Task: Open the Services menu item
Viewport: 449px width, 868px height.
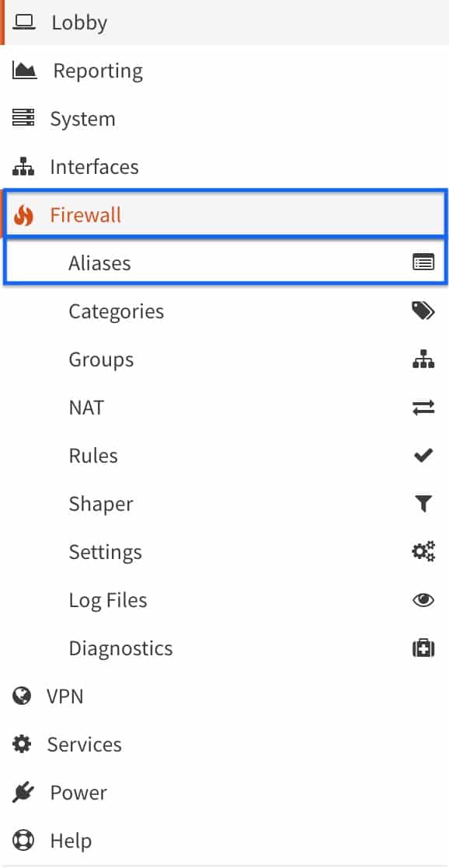Action: (x=224, y=744)
